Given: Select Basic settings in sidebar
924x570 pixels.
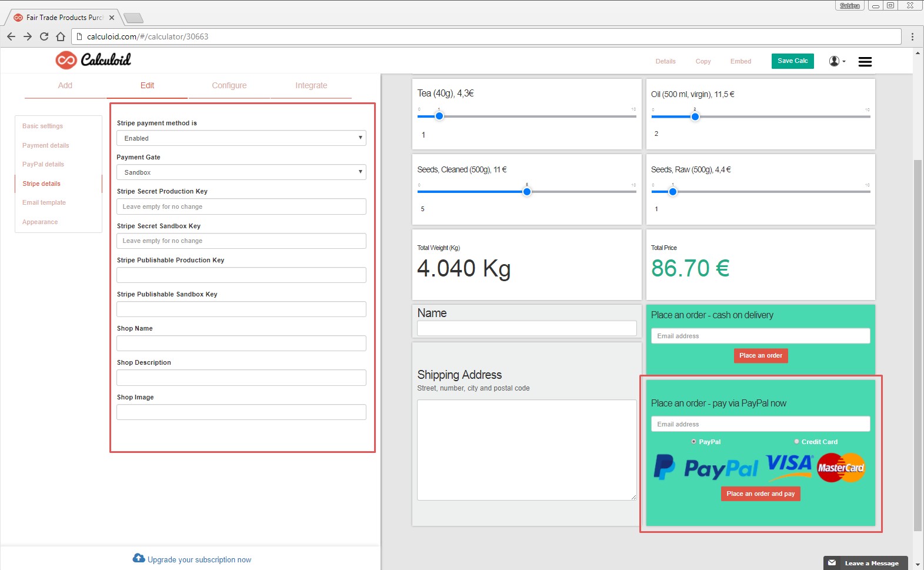Looking at the screenshot, I should 42,126.
